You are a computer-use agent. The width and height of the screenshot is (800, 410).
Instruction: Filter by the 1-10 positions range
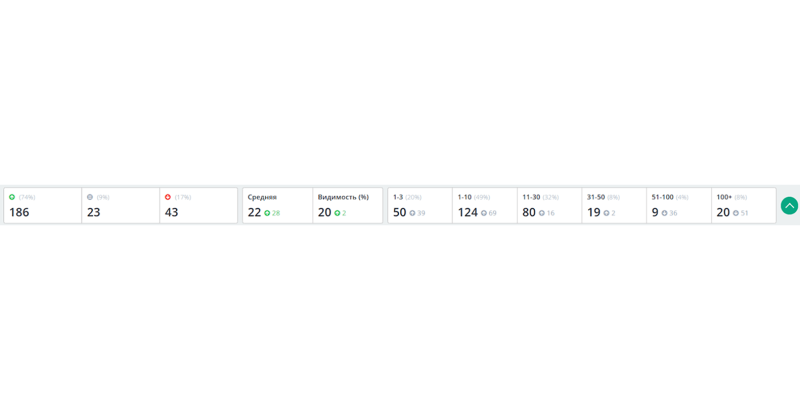pos(485,205)
